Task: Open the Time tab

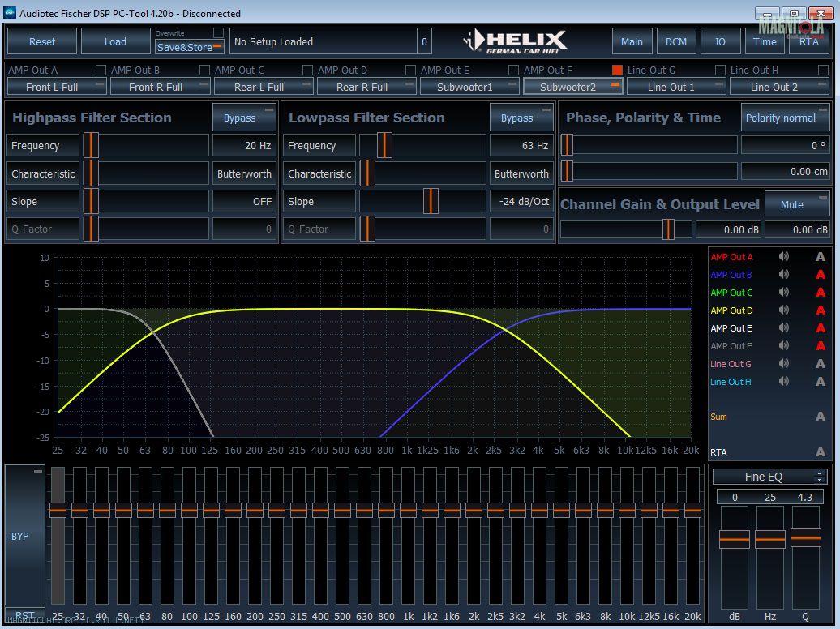Action: point(765,42)
